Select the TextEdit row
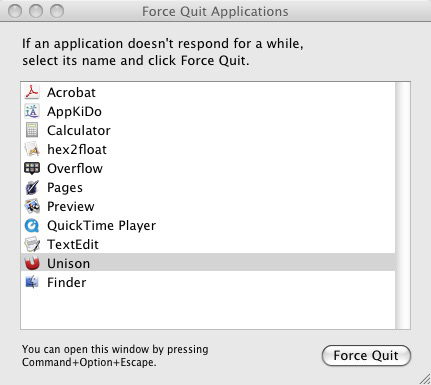 click(208, 244)
